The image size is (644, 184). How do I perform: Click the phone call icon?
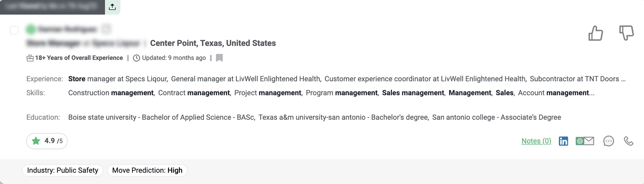(628, 141)
